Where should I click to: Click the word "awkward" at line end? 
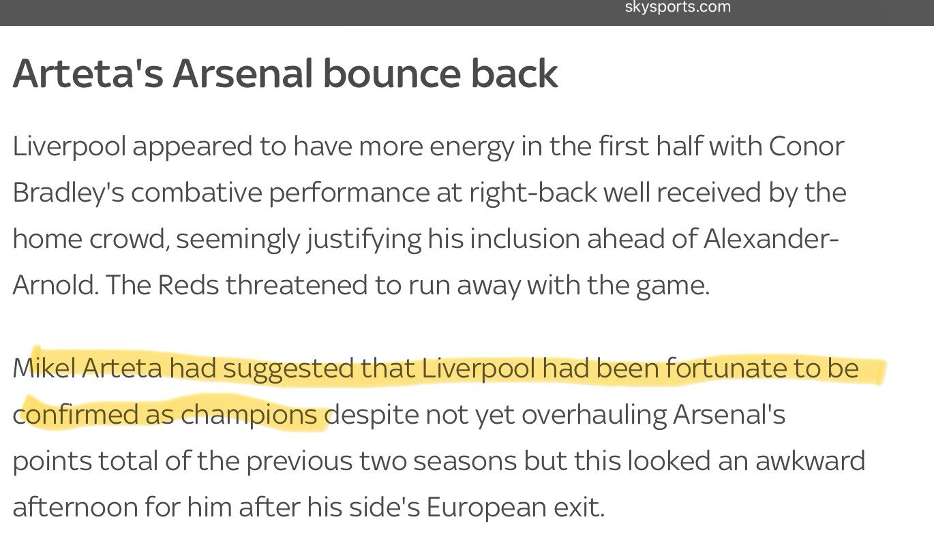pos(810,461)
